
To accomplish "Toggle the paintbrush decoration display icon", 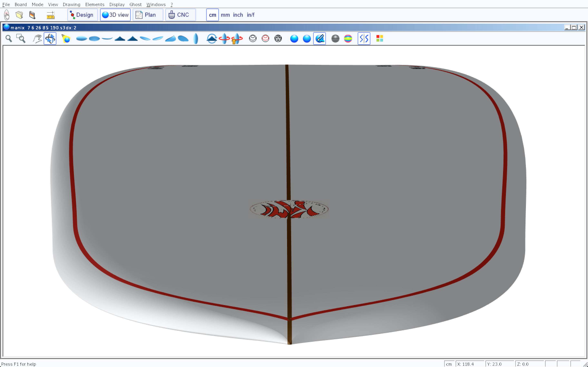I will (320, 39).
